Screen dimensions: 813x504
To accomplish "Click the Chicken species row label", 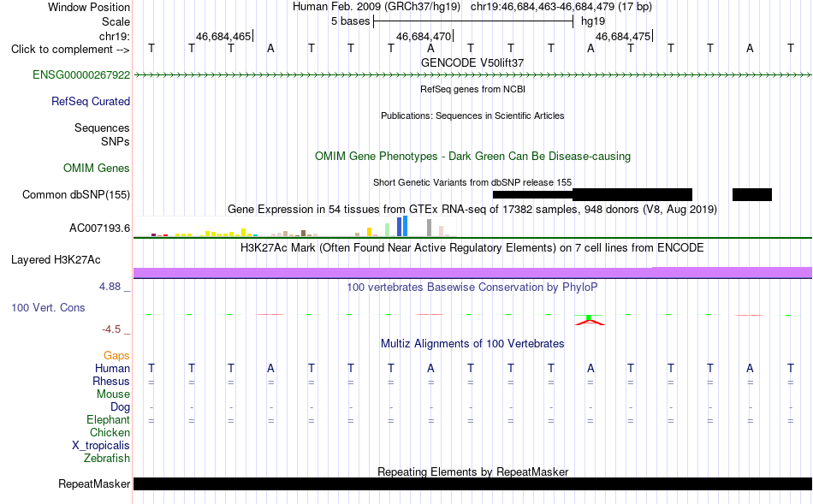I will click(110, 433).
